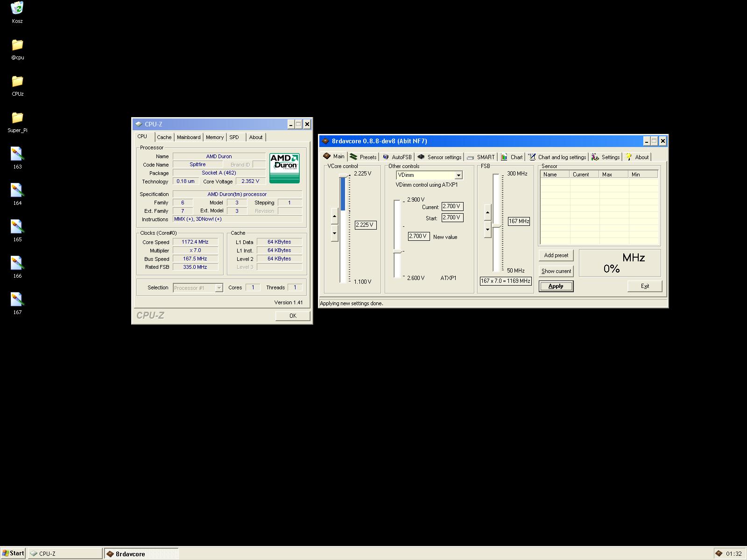
Task: Click the 167 MHz FSB value box
Action: pyautogui.click(x=519, y=221)
